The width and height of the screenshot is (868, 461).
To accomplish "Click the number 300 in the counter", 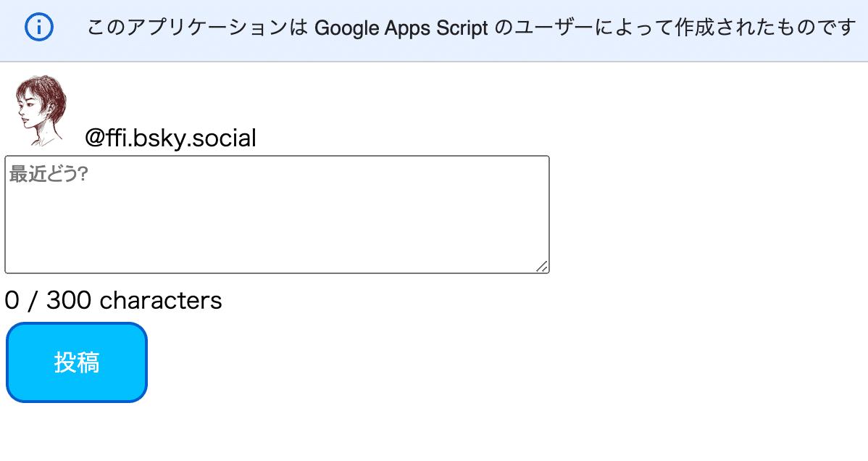I will [69, 300].
